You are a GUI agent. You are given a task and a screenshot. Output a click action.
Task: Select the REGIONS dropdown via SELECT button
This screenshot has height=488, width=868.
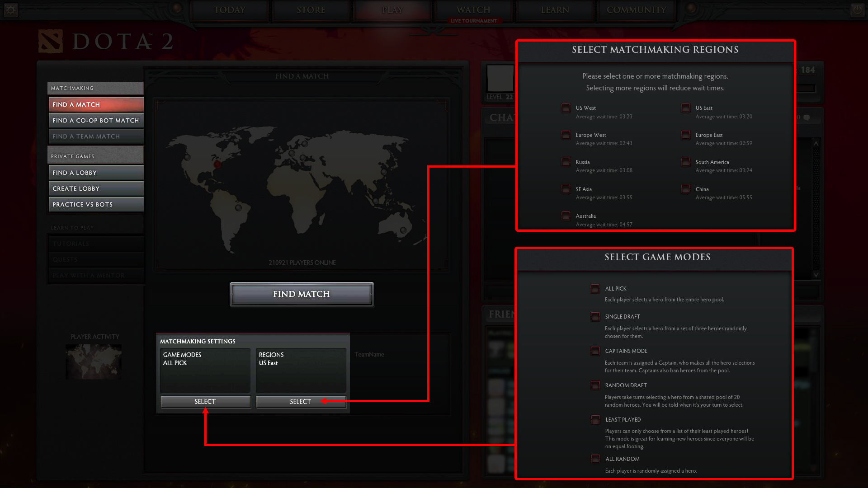click(x=300, y=401)
